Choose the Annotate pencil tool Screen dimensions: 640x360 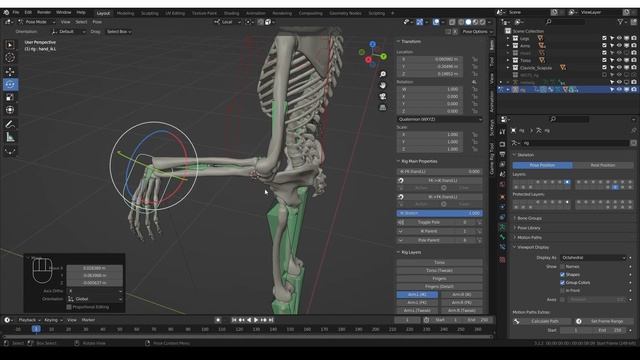10,124
